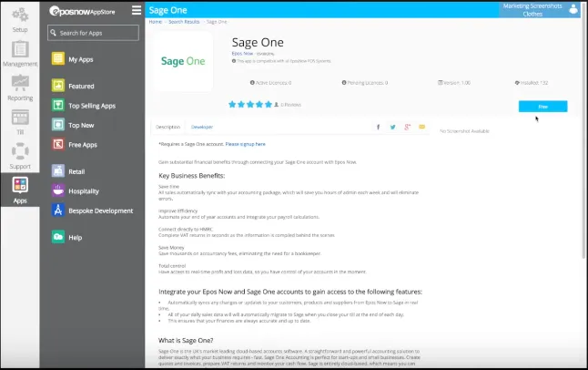Click the Sage One app logo
The image size is (588, 370).
(x=183, y=61)
